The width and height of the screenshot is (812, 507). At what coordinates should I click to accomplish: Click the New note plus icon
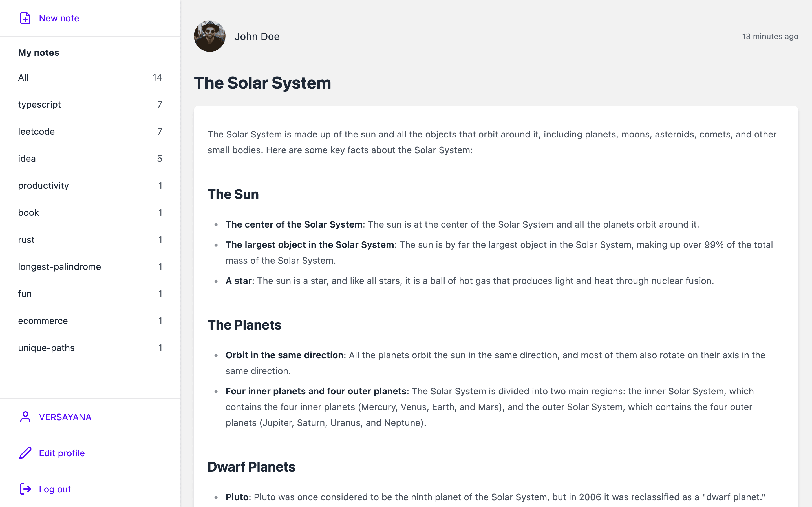(x=25, y=18)
